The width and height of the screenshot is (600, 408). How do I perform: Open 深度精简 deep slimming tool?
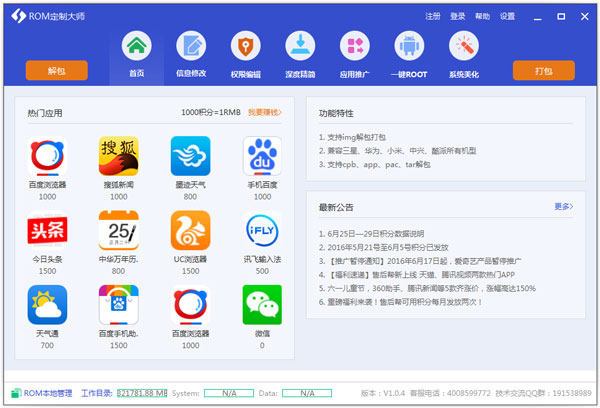pos(300,46)
